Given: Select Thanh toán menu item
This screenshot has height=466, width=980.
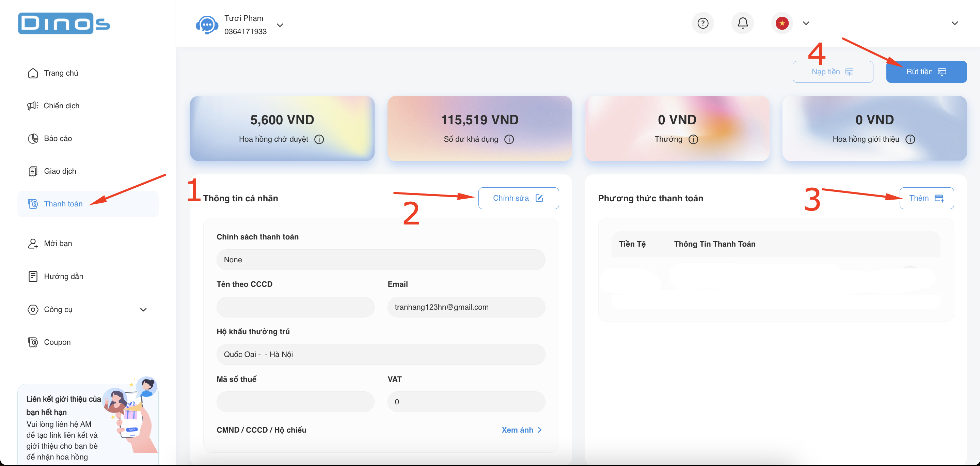Looking at the screenshot, I should (88, 204).
